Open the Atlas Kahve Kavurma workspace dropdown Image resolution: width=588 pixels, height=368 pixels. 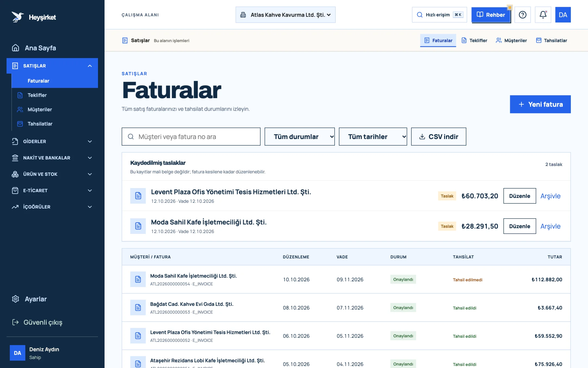coord(285,15)
